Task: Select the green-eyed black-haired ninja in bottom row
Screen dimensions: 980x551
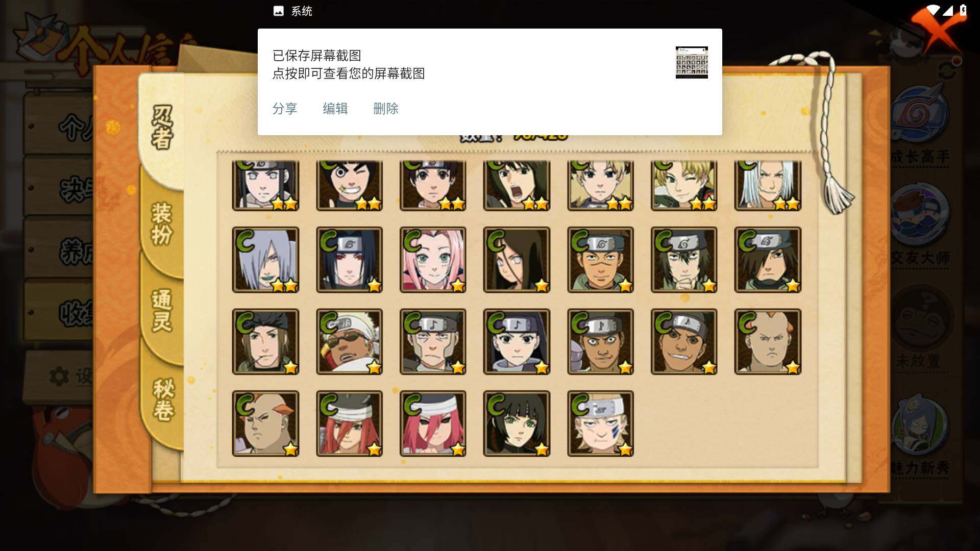Action: 517,424
